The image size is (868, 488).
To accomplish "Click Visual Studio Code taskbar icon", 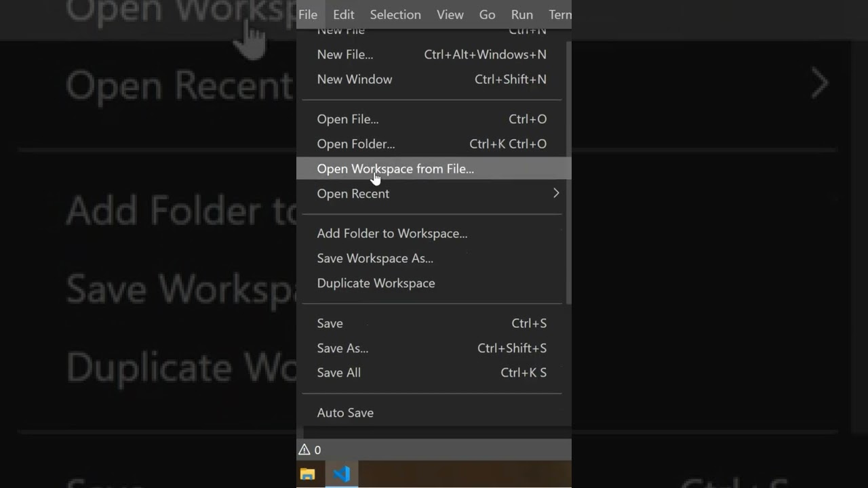I will [x=342, y=474].
